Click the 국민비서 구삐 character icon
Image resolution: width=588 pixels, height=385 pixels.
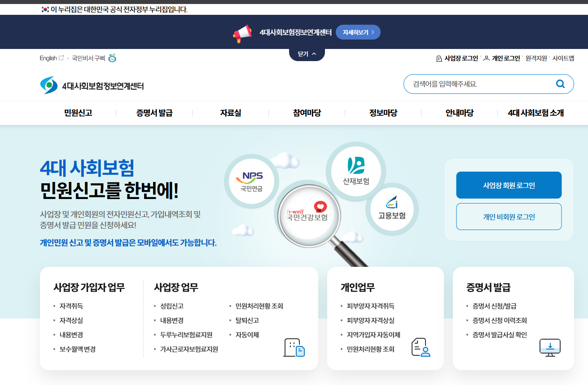click(x=112, y=58)
